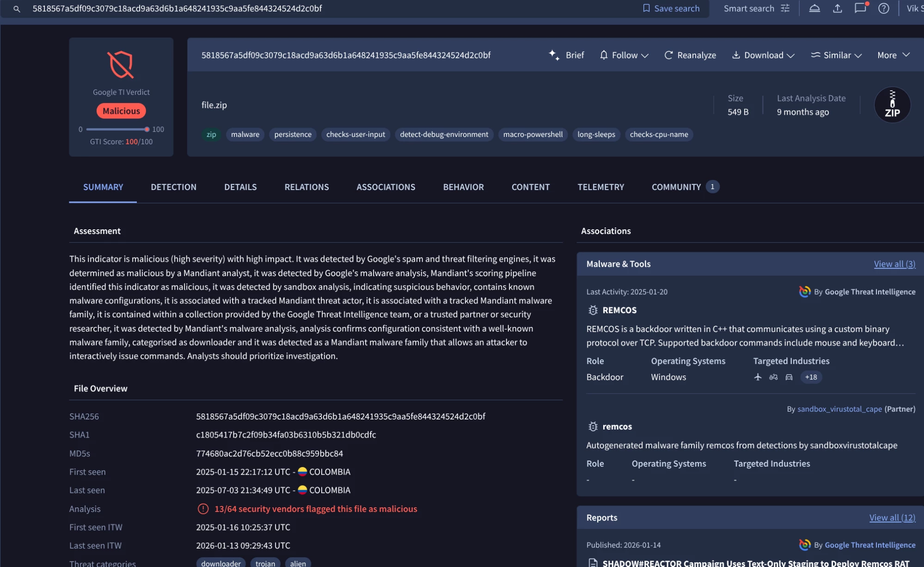Click +18 targeted industries badge
Screen dimensions: 924x567
pyautogui.click(x=811, y=377)
